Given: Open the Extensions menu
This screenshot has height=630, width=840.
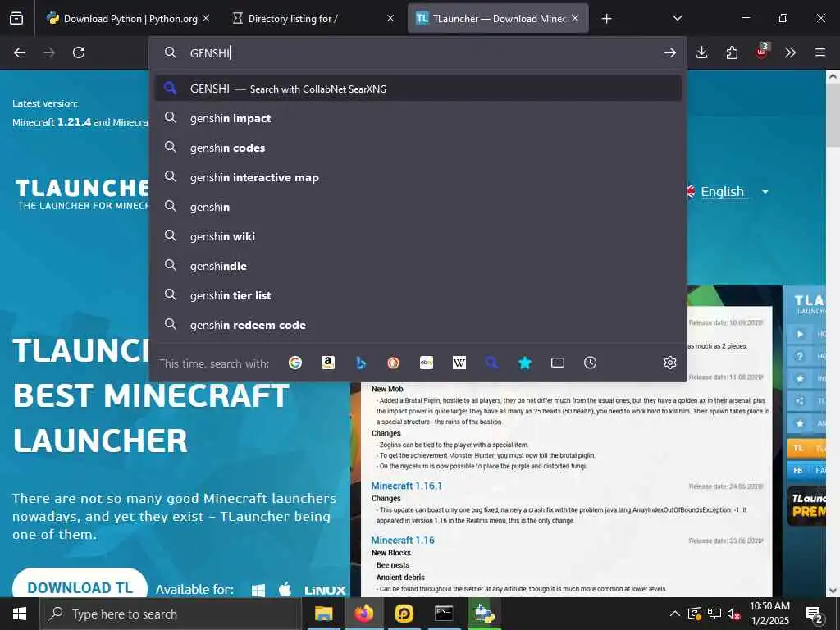Looking at the screenshot, I should pos(732,52).
